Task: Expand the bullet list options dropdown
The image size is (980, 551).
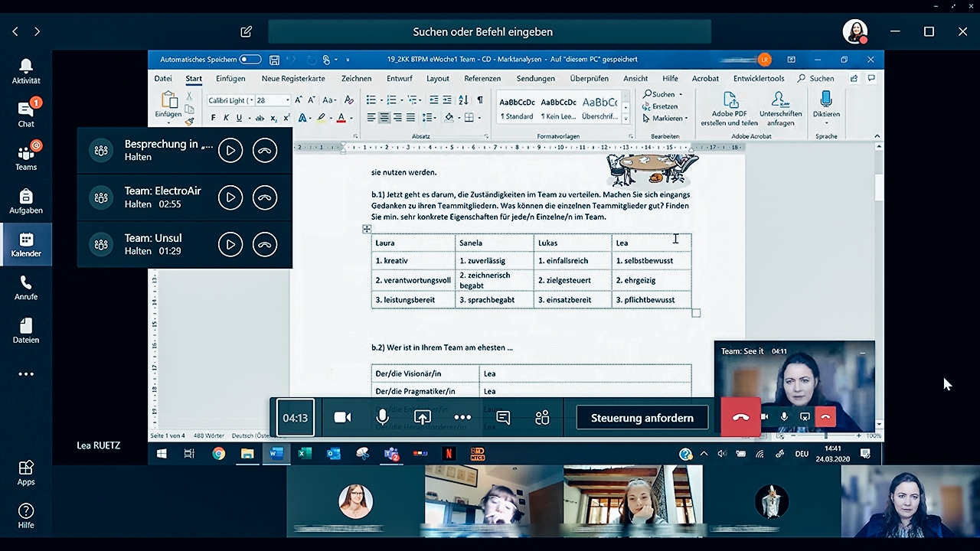Action: click(x=381, y=99)
